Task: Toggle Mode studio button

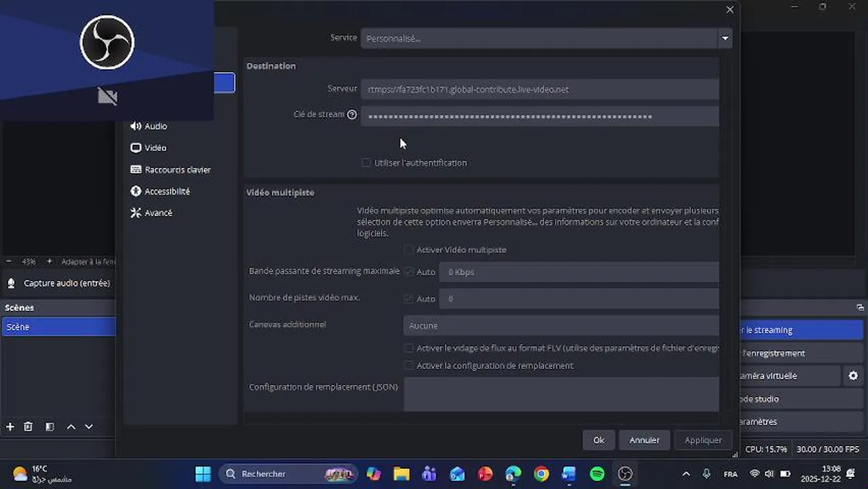Action: (x=801, y=399)
